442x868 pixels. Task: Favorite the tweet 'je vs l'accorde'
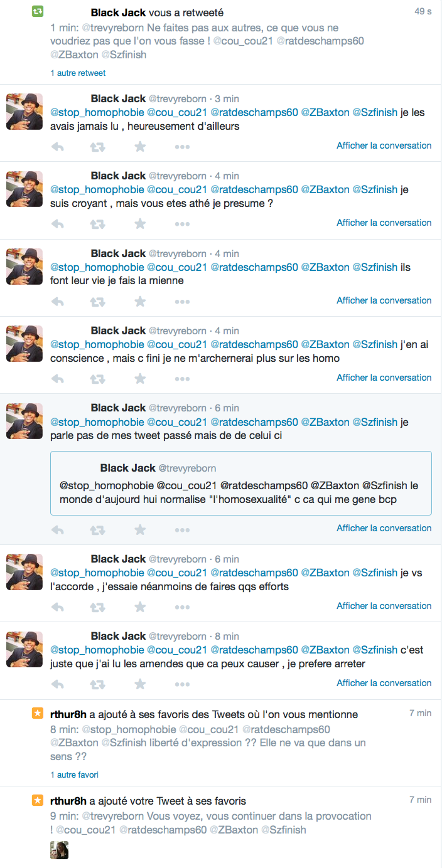coord(140,607)
